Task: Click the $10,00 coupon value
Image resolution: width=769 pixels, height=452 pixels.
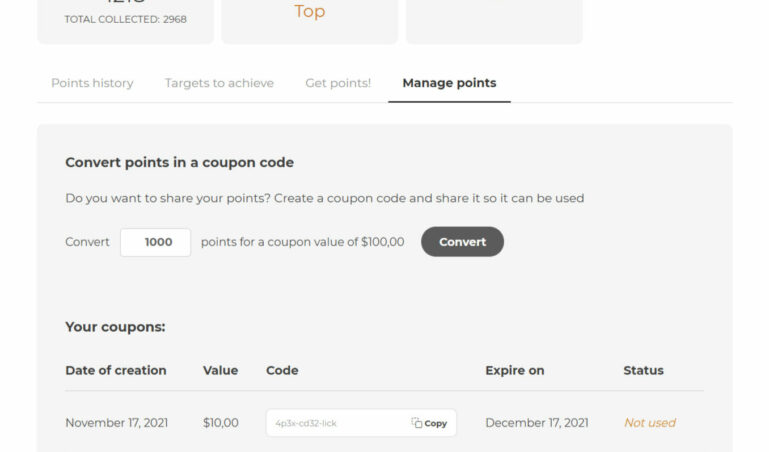Action: (220, 423)
